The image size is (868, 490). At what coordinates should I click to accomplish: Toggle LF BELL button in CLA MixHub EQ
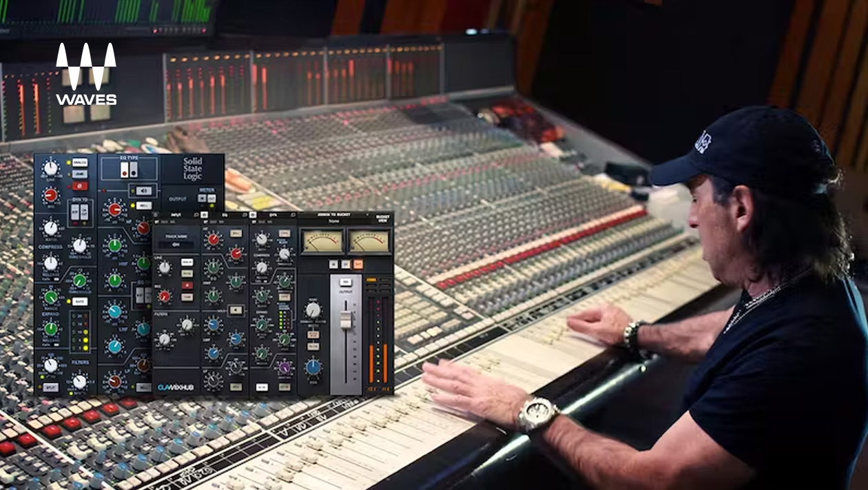236,387
